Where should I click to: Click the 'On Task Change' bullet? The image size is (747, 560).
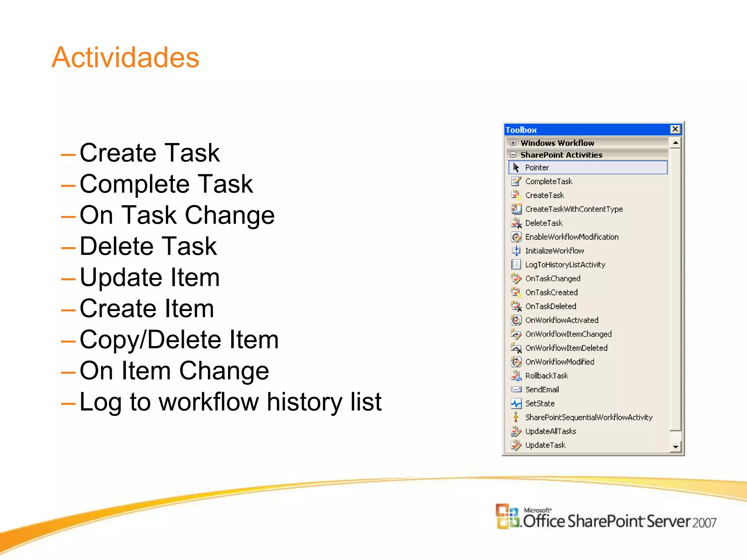click(x=168, y=215)
